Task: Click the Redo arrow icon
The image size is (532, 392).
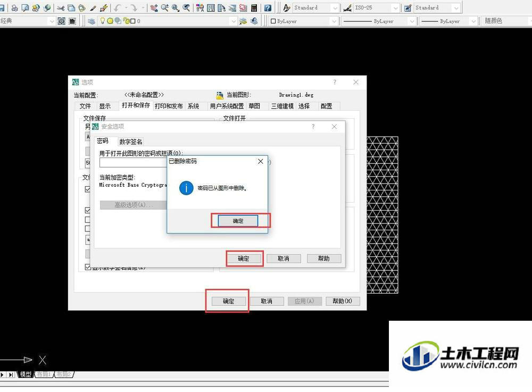Action: [x=134, y=8]
